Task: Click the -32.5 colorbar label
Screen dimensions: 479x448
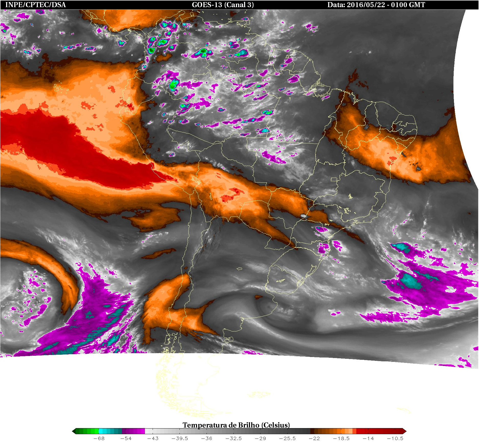Action: click(234, 438)
